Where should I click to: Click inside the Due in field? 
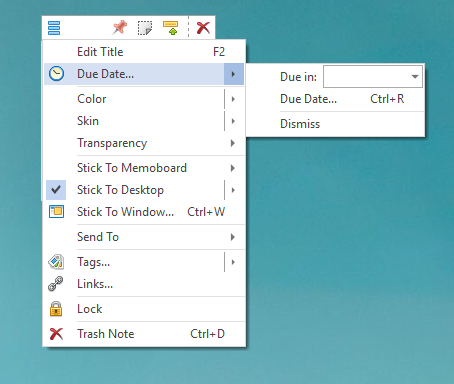[366, 77]
